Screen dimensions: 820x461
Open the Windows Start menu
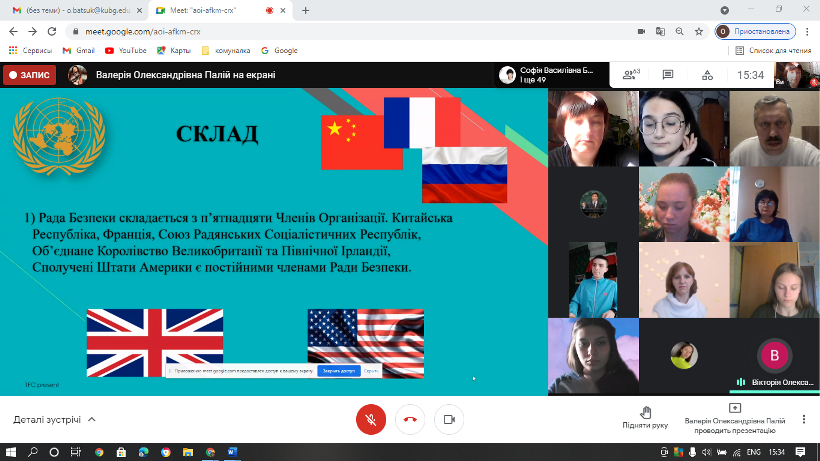(10, 452)
